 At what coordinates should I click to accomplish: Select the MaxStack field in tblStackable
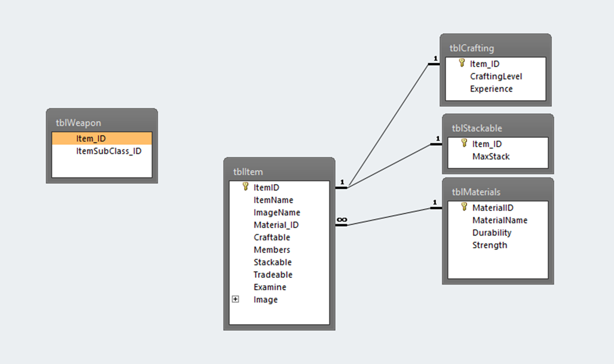coord(491,156)
